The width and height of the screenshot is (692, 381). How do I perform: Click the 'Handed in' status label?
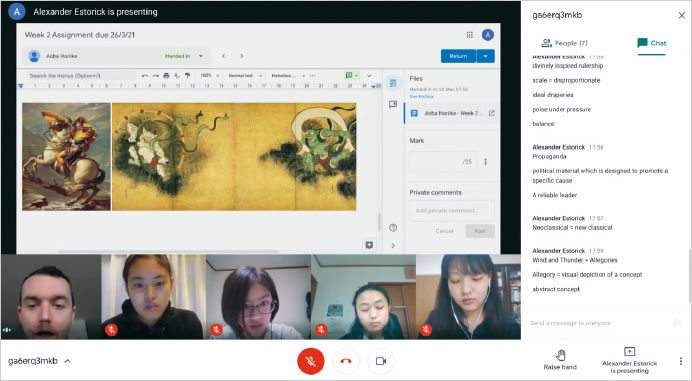click(x=177, y=56)
